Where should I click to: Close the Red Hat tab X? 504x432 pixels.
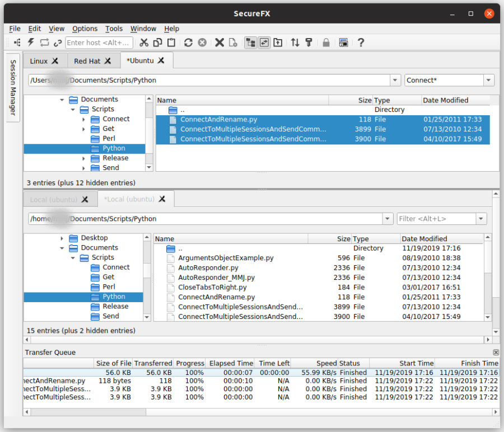click(108, 61)
